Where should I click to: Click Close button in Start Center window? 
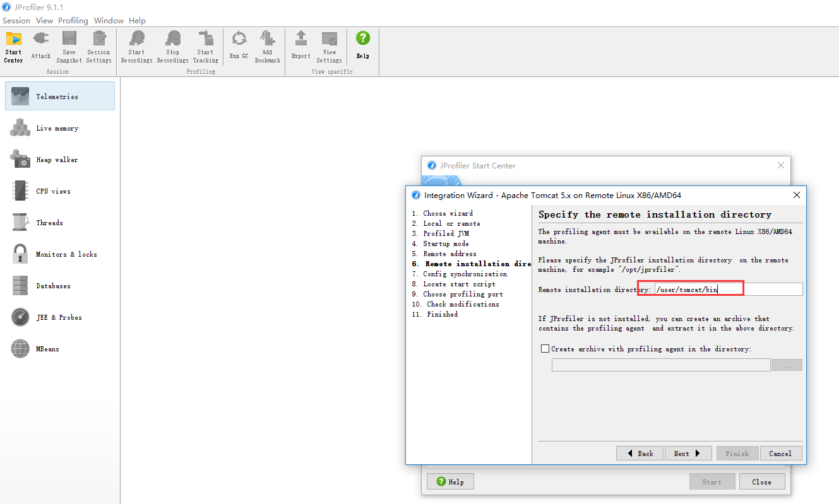coord(761,481)
